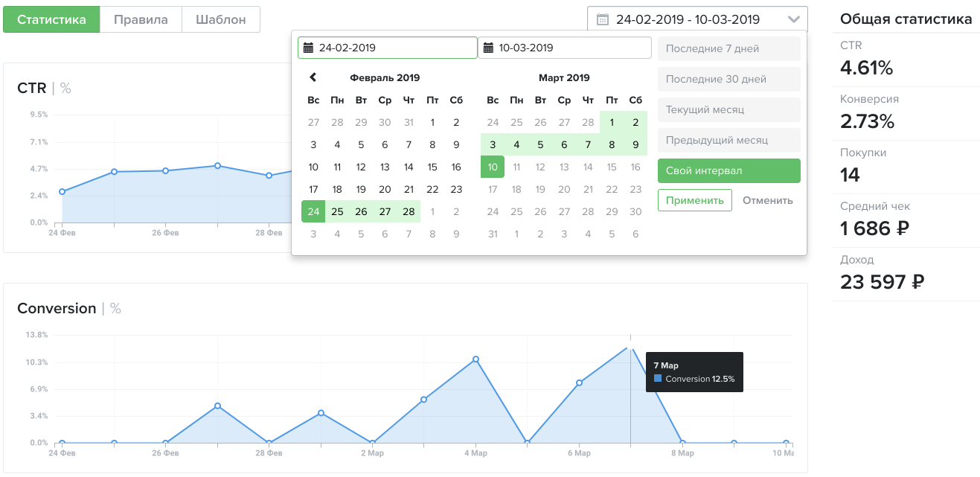Choose Последние 30 дней preset

tap(728, 80)
